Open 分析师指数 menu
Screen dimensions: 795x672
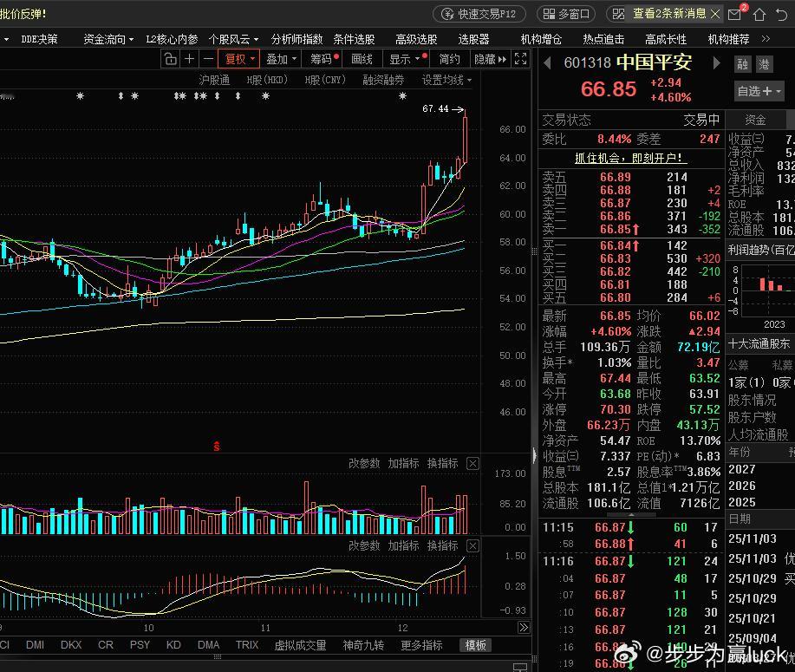point(296,39)
